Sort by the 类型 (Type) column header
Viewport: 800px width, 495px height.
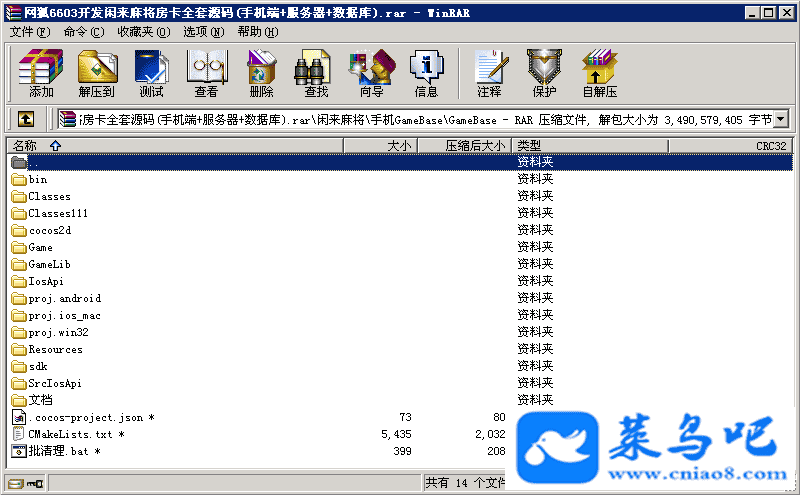pyautogui.click(x=590, y=146)
